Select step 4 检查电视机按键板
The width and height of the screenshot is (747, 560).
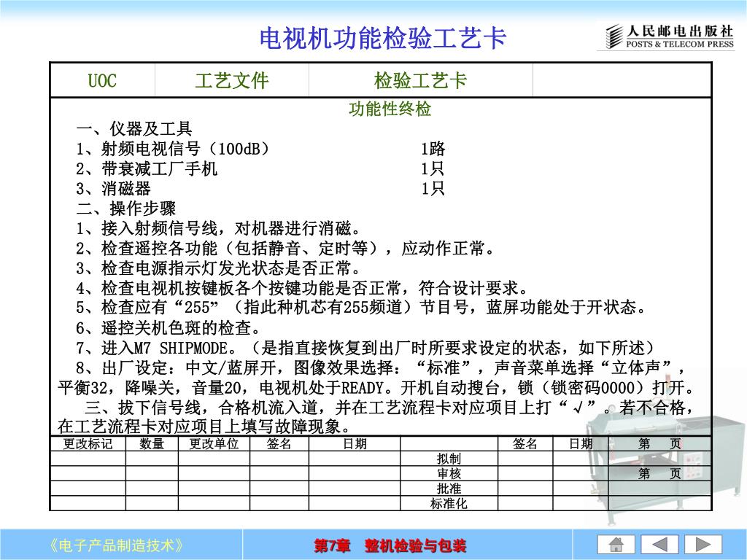point(302,288)
